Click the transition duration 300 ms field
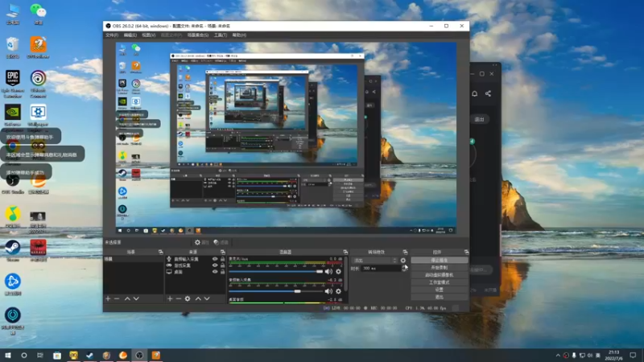Screen dimensions: 644x362 (x=381, y=269)
